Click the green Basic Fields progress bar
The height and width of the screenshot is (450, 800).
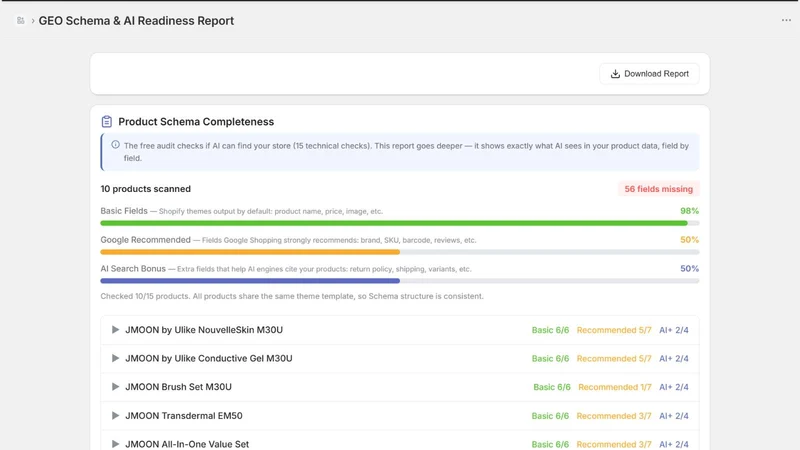coord(399,223)
